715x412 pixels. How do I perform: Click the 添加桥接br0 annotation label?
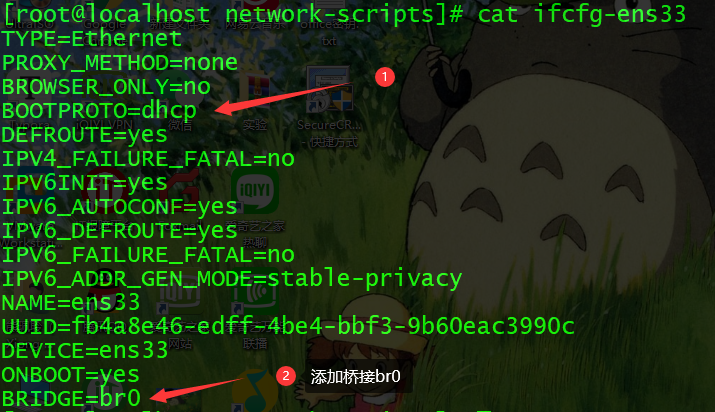355,376
